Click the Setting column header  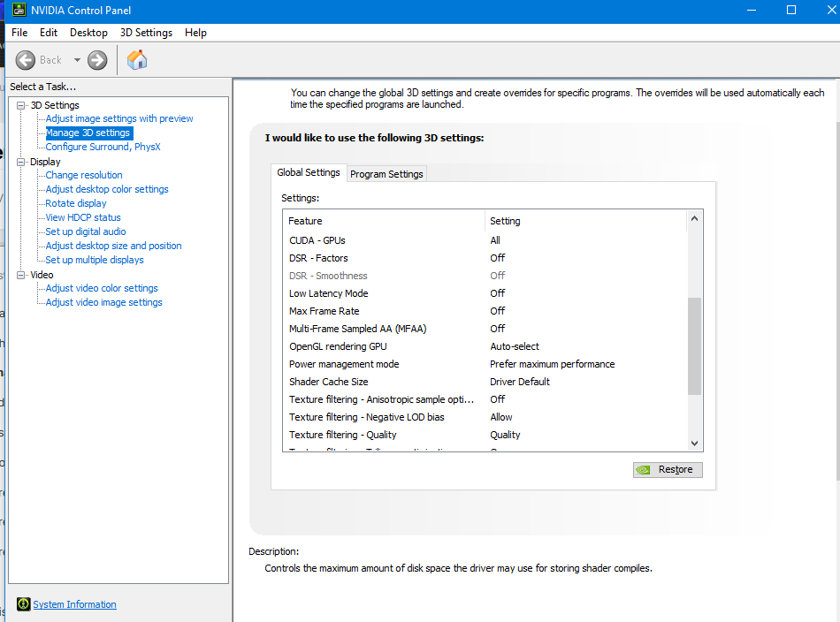click(585, 221)
